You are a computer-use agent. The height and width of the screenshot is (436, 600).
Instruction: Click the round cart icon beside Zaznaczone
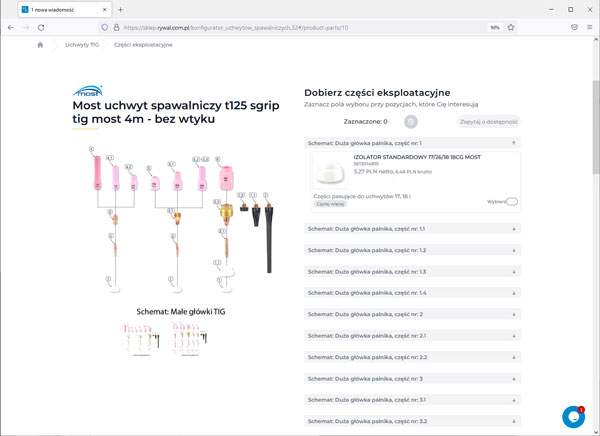tap(411, 122)
